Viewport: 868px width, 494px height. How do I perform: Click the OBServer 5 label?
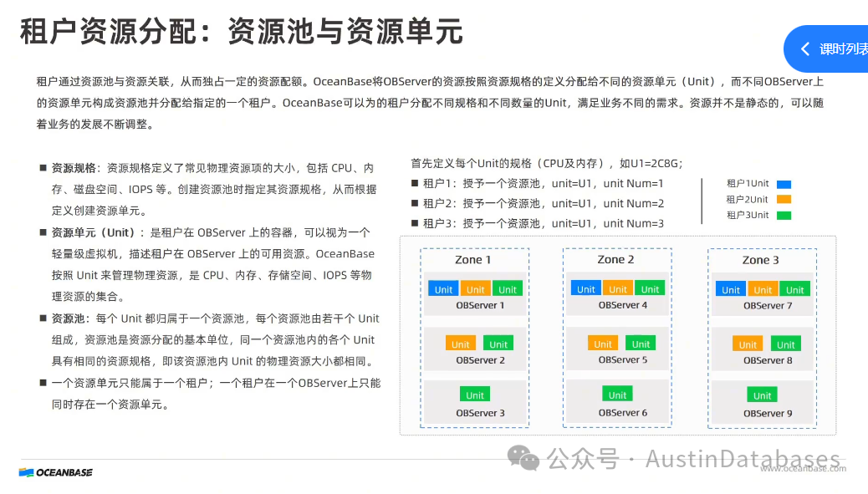[x=623, y=359]
